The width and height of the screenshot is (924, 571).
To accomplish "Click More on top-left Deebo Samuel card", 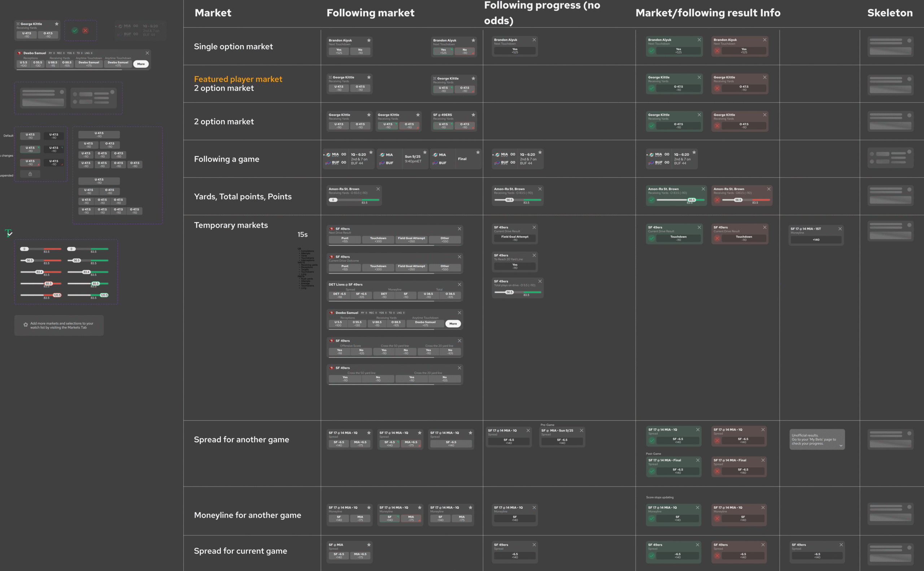I will click(x=141, y=64).
